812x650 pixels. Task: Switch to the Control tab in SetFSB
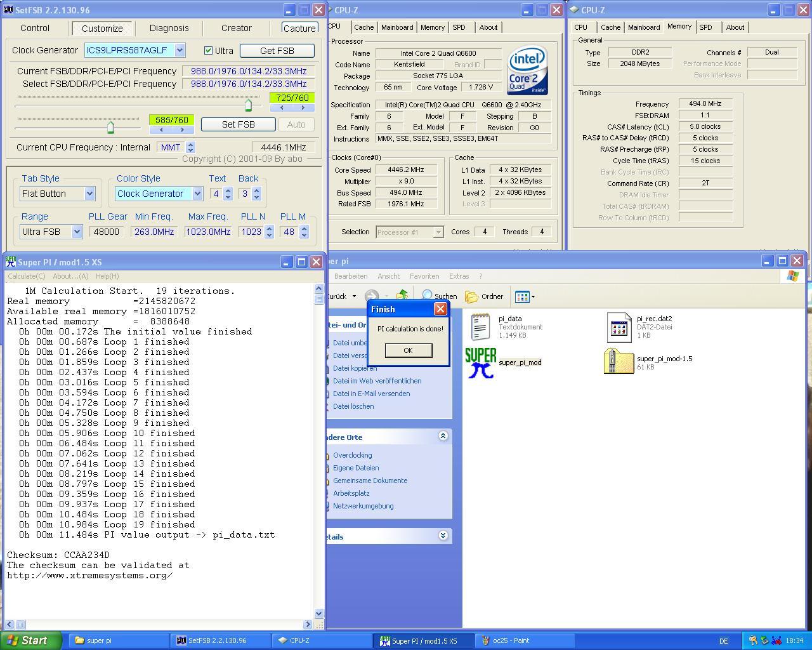[35, 28]
